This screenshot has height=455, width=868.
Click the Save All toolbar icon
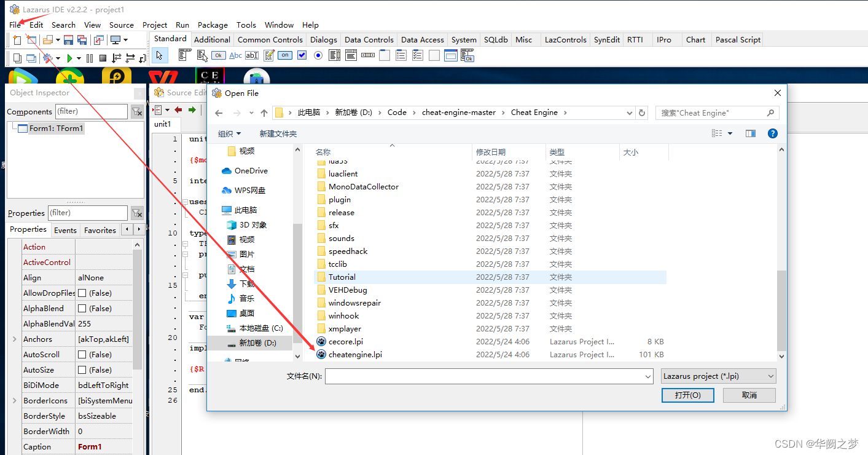(82, 40)
